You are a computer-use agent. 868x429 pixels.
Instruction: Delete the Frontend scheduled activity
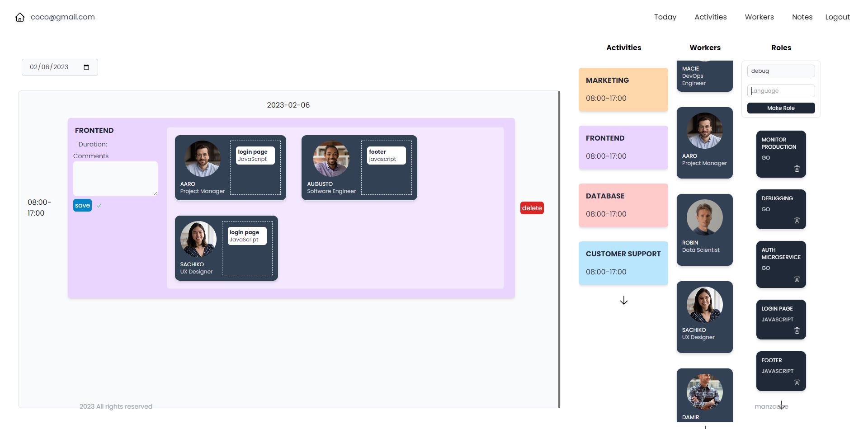click(532, 208)
